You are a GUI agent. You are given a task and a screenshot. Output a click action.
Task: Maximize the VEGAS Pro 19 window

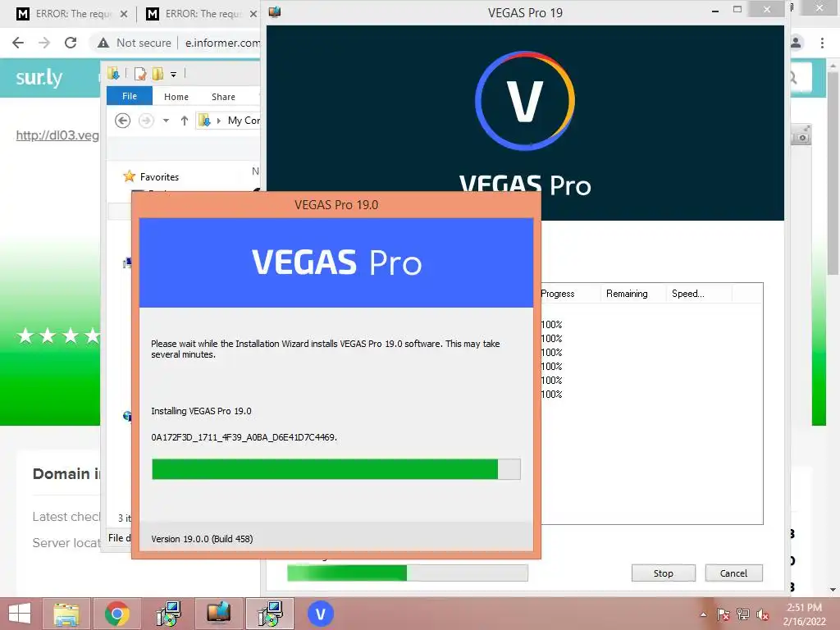point(737,10)
